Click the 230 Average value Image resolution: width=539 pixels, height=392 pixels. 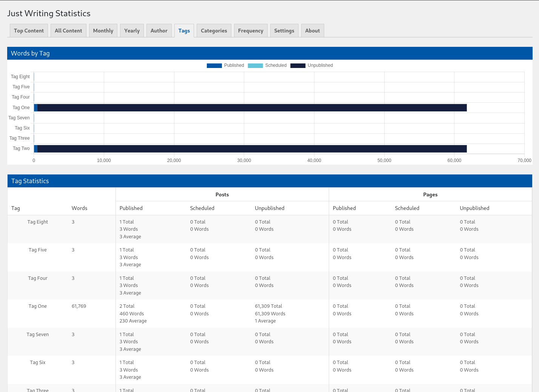pyautogui.click(x=133, y=321)
